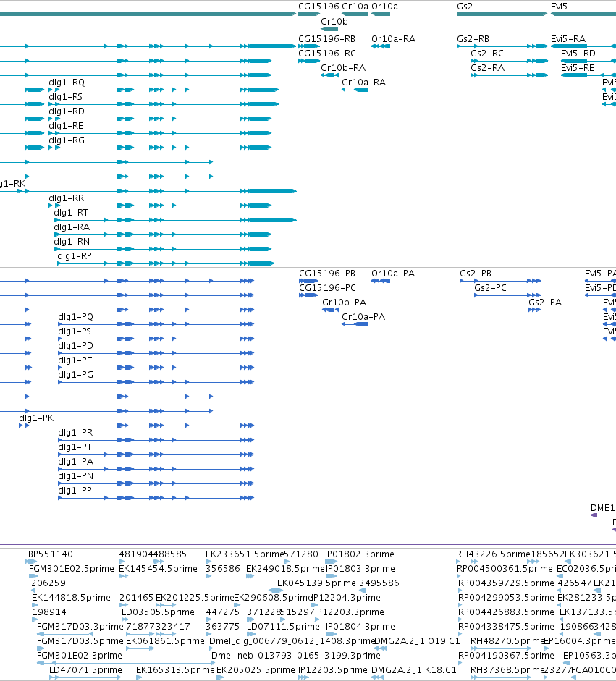
Task: Click transcript dlg1-RR
Action: tap(66, 198)
